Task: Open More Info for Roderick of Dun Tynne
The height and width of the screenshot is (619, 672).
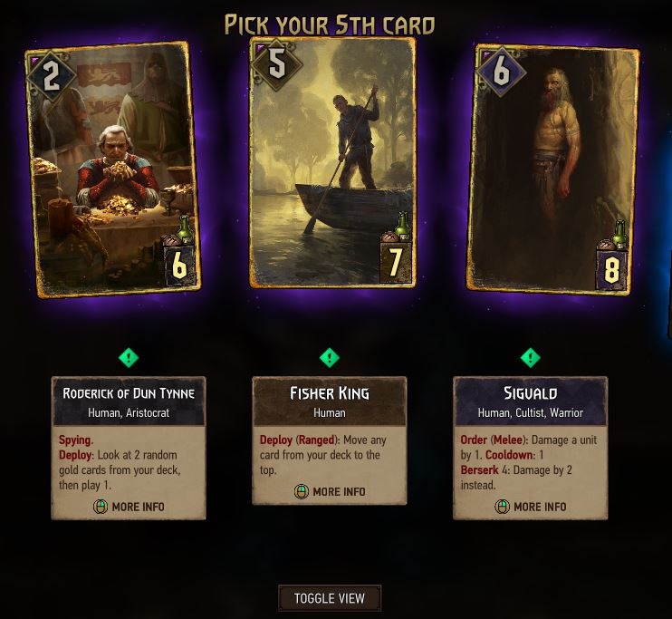Action: tap(129, 507)
